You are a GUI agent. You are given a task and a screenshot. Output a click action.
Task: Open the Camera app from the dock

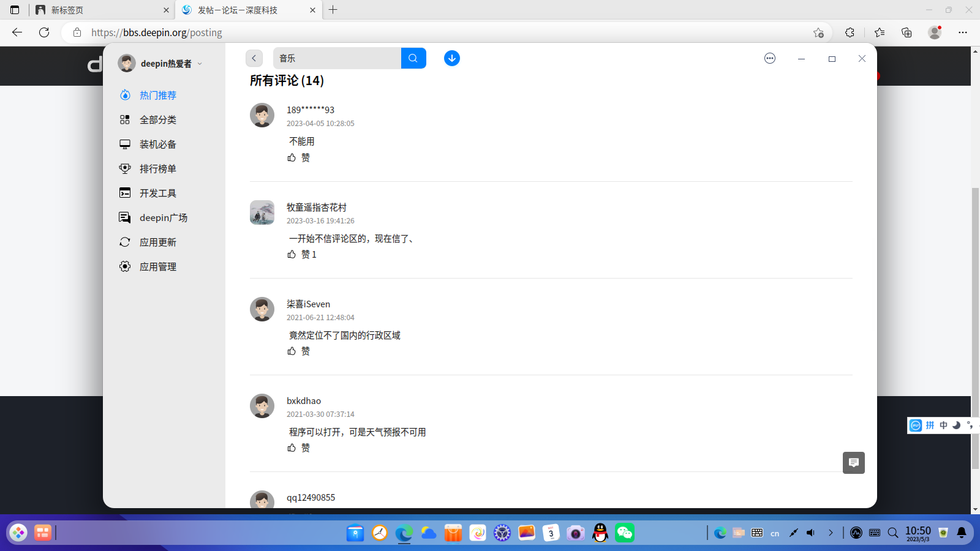575,533
